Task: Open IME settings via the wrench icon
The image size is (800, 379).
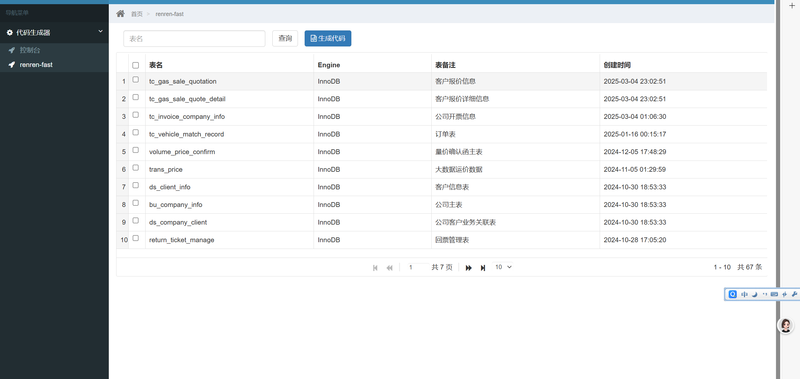Action: point(794,294)
